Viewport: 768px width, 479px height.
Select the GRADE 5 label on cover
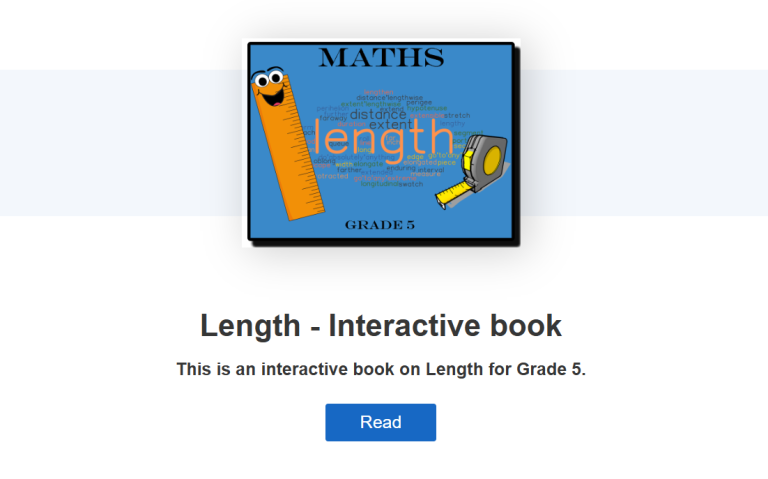[380, 225]
